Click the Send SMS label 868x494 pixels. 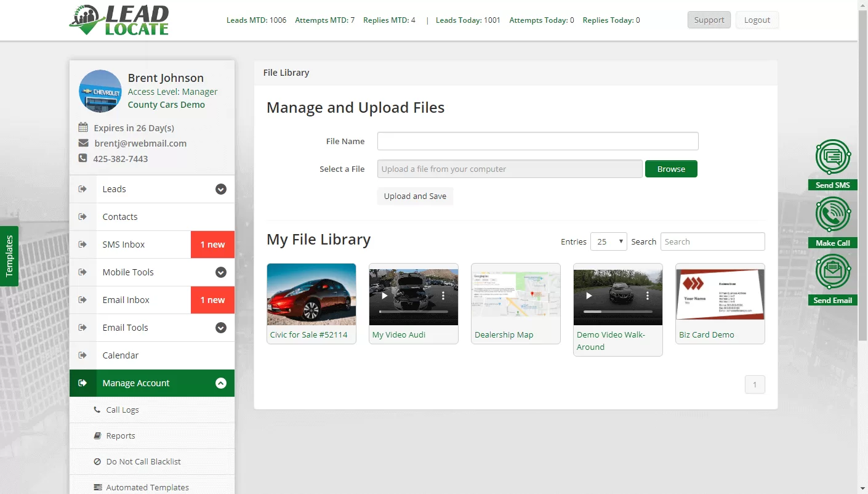833,185
